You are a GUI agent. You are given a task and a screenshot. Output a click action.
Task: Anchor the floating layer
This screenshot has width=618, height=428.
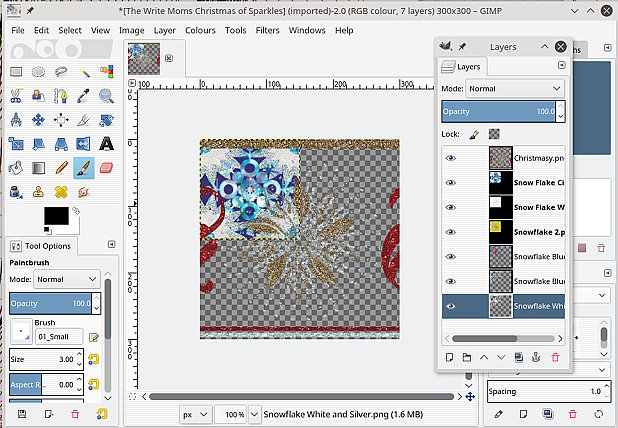point(536,357)
